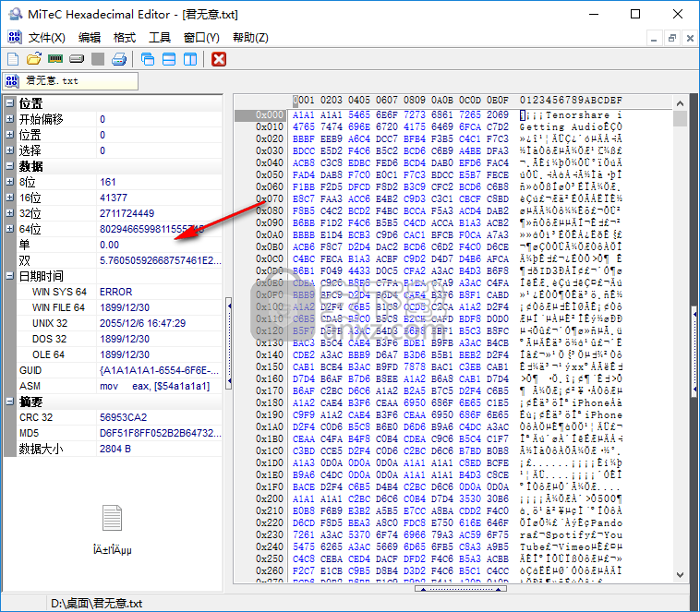Click the OLE 64 date value

coord(125,354)
